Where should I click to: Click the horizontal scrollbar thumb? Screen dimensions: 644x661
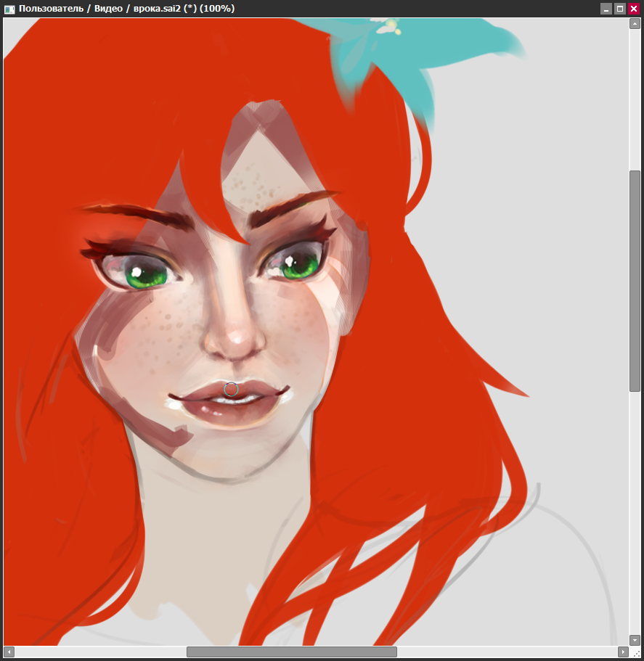click(291, 652)
